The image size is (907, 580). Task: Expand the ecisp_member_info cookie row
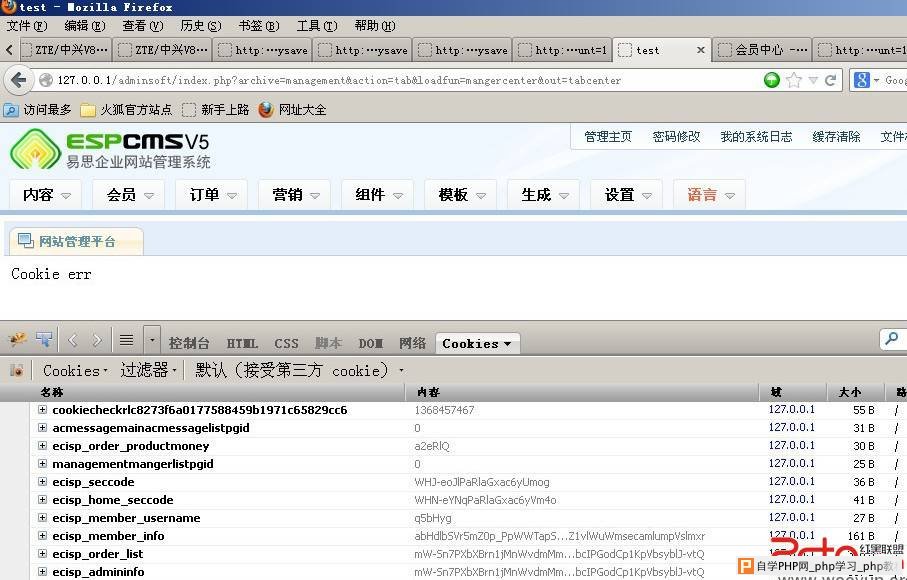point(42,535)
